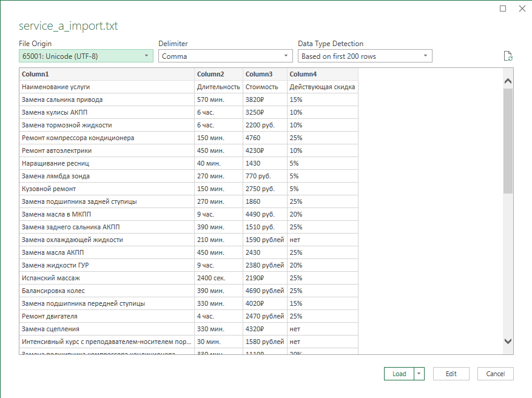The width and height of the screenshot is (532, 398).
Task: Click cell 'Замена подшипника задней ступицы'
Action: [107, 201]
